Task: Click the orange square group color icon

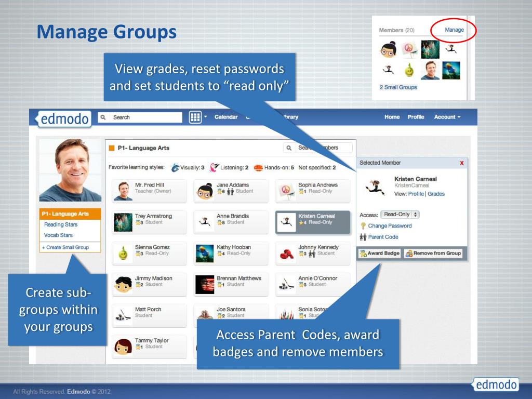Action: click(112, 148)
